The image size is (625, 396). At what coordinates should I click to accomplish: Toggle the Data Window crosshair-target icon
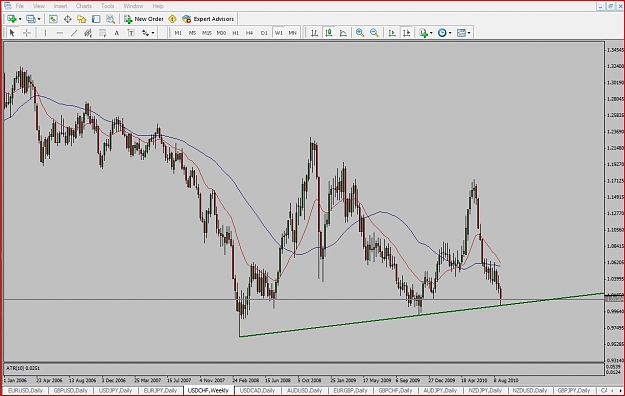click(x=67, y=19)
